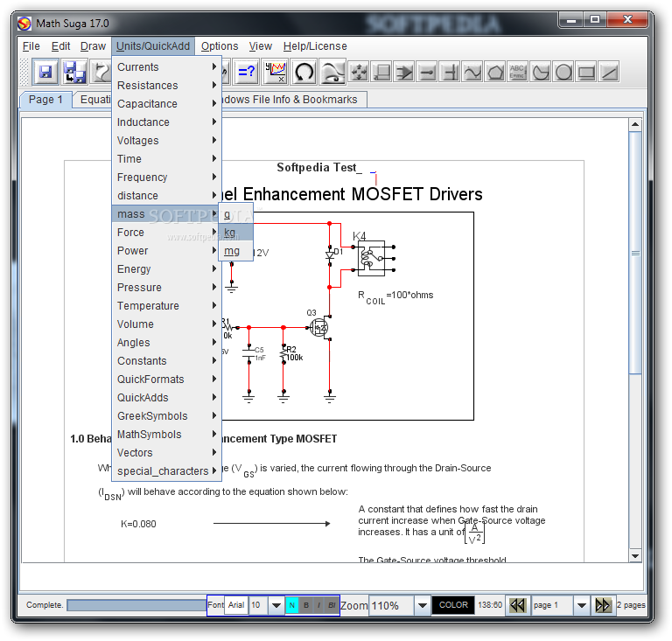Select the polygon drawing tool

(495, 73)
